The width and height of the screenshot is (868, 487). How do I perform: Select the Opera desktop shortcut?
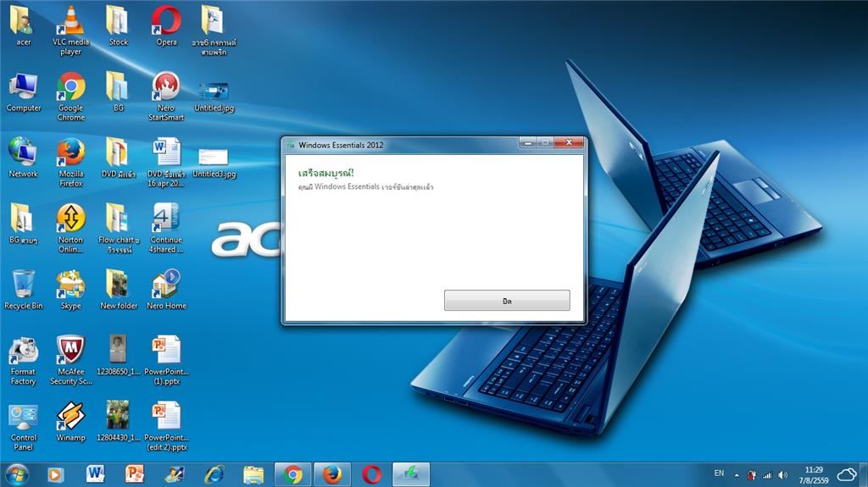(x=166, y=26)
